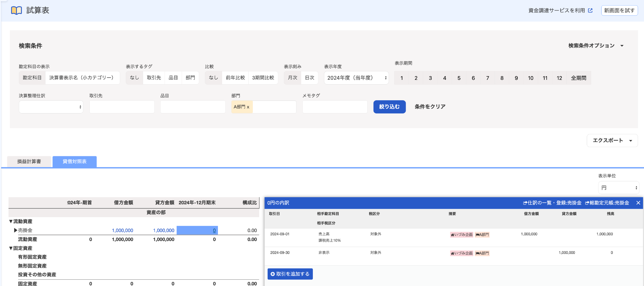Click 投資その他の資産 row label

click(37, 275)
